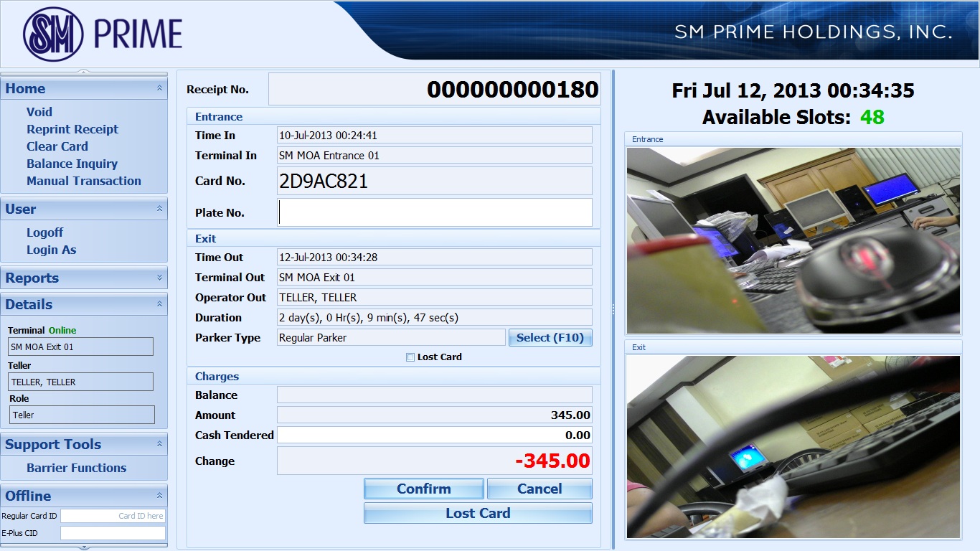This screenshot has width=980, height=551.
Task: Expand the Reports panel chevron
Action: [x=159, y=278]
